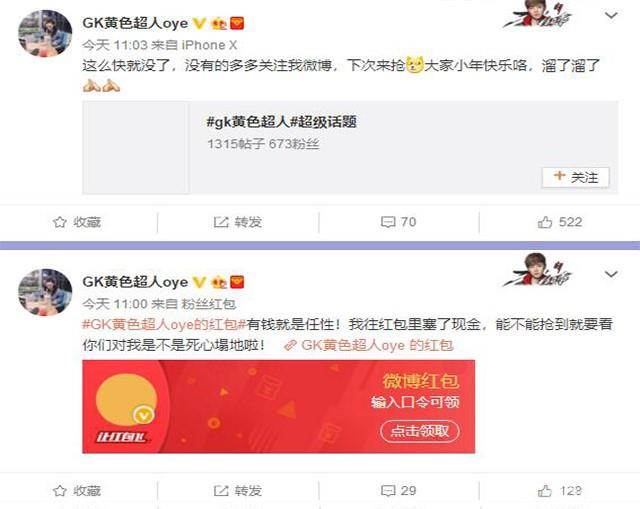Click the star icon on the red envelope post's 收藏
This screenshot has width=640, height=509.
pyautogui.click(x=60, y=490)
